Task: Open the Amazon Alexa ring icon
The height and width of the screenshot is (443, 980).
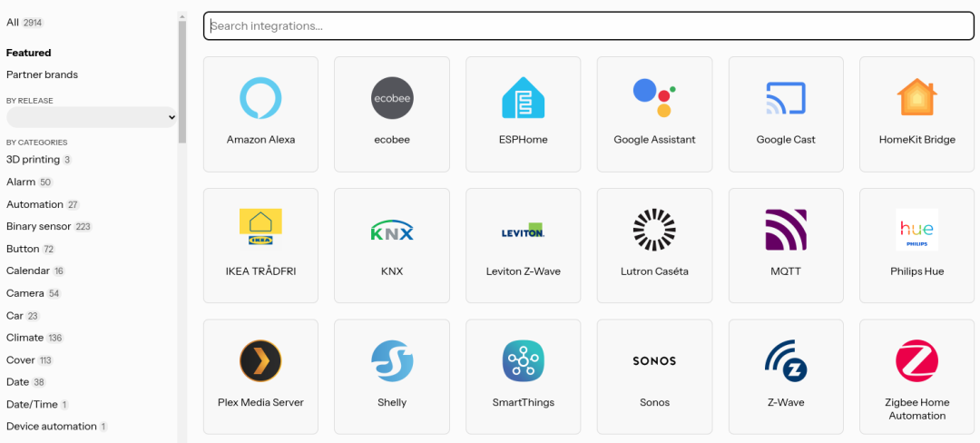Action: (x=260, y=97)
